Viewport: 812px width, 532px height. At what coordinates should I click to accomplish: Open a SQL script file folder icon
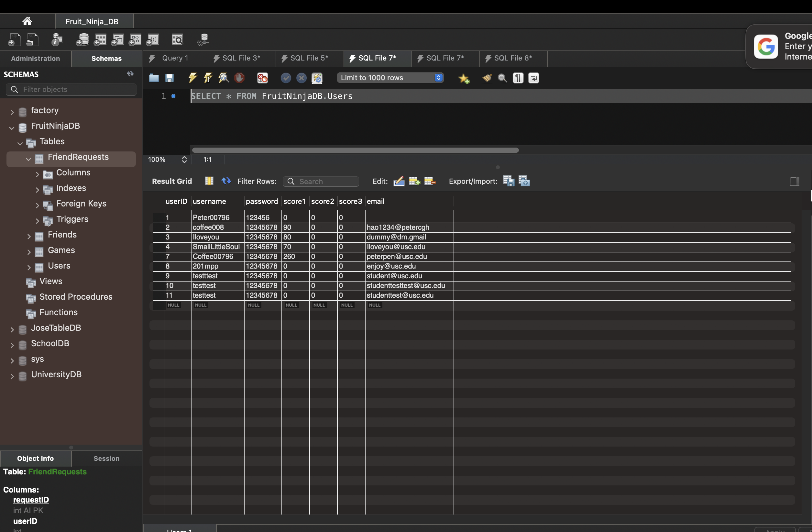pos(154,78)
